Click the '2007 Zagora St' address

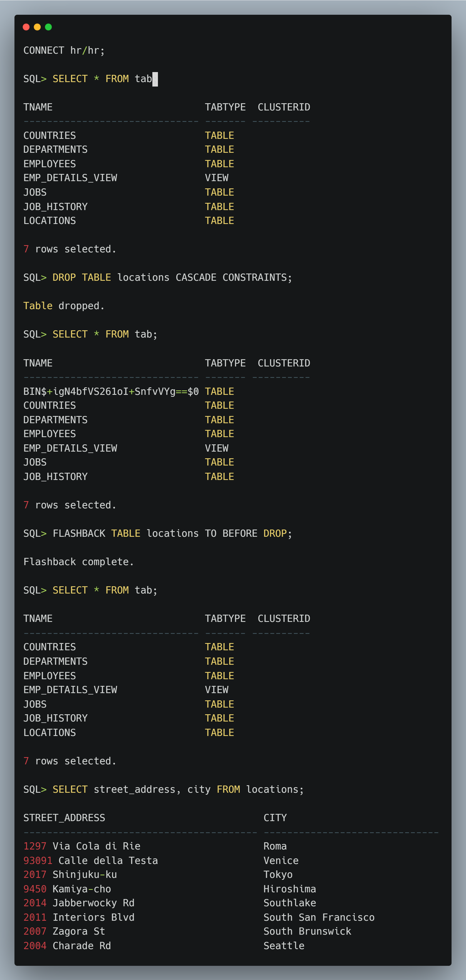[64, 931]
